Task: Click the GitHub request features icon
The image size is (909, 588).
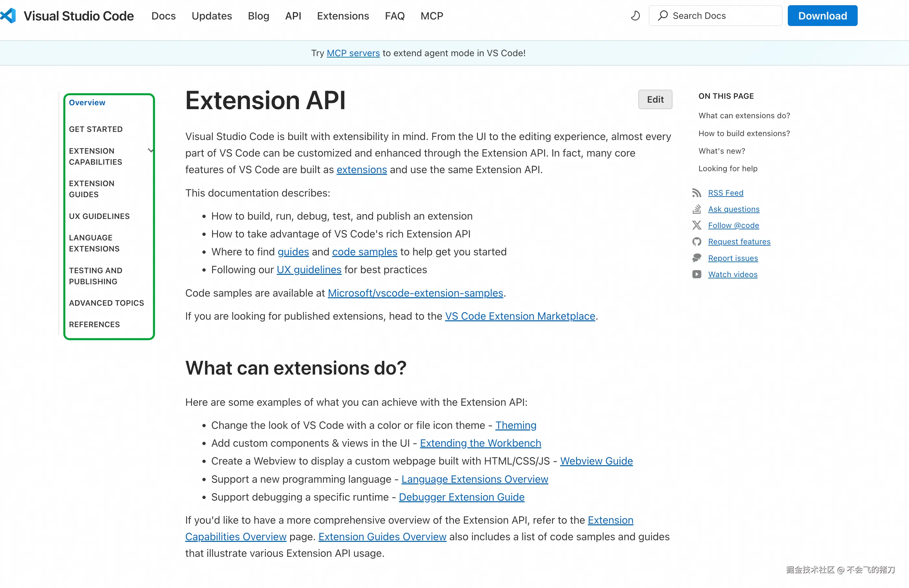Action: click(696, 242)
